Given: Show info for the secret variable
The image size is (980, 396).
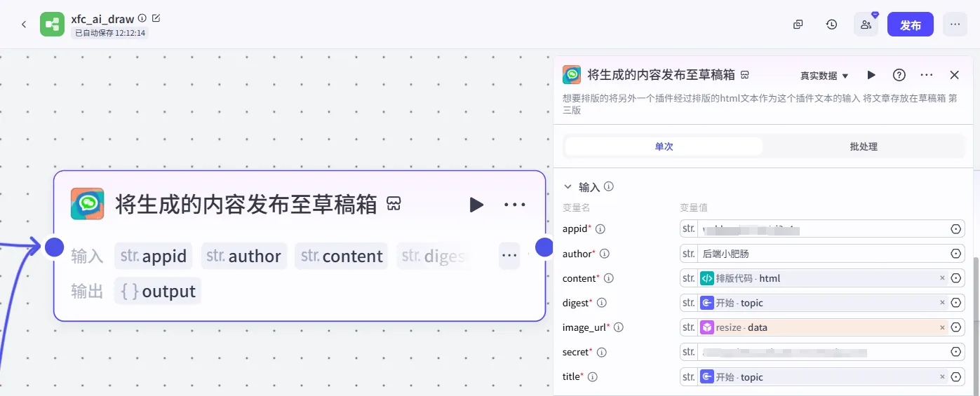Looking at the screenshot, I should (601, 352).
